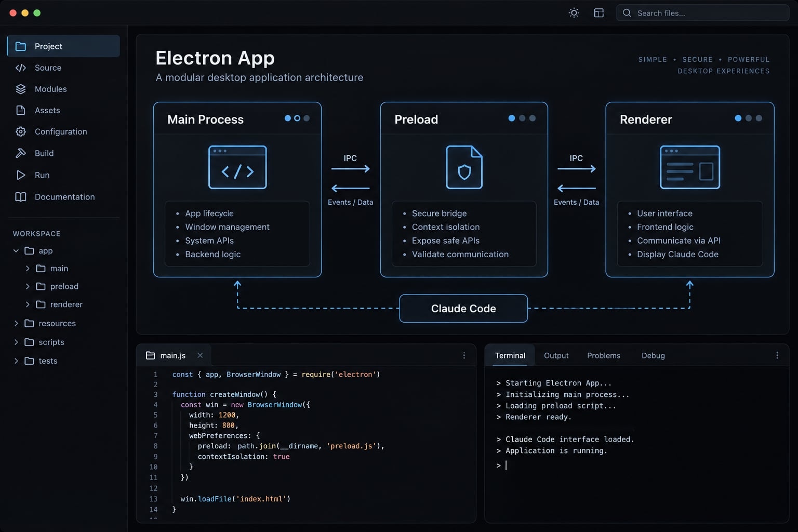Expand the scripts folder chevron
Image resolution: width=798 pixels, height=532 pixels.
[x=16, y=342]
